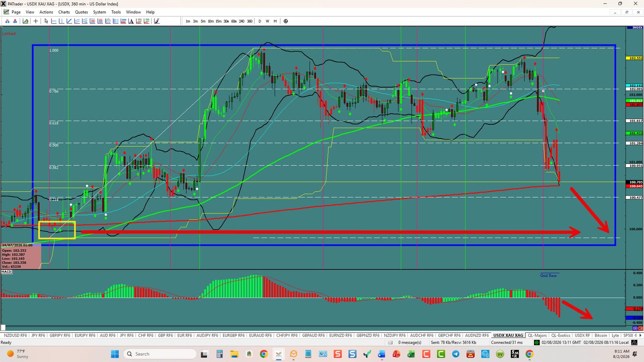Click the clock icon after the M timeframe
Screen dimensions: 644x362
tap(286, 21)
